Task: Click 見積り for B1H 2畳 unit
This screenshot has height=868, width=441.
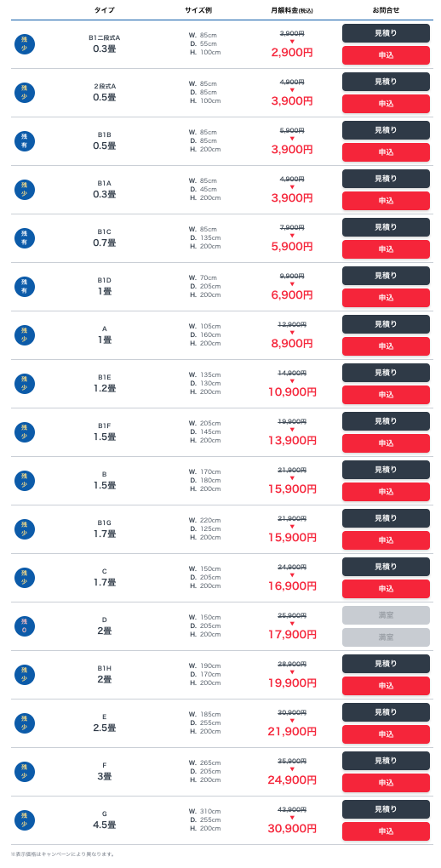Action: [386, 664]
